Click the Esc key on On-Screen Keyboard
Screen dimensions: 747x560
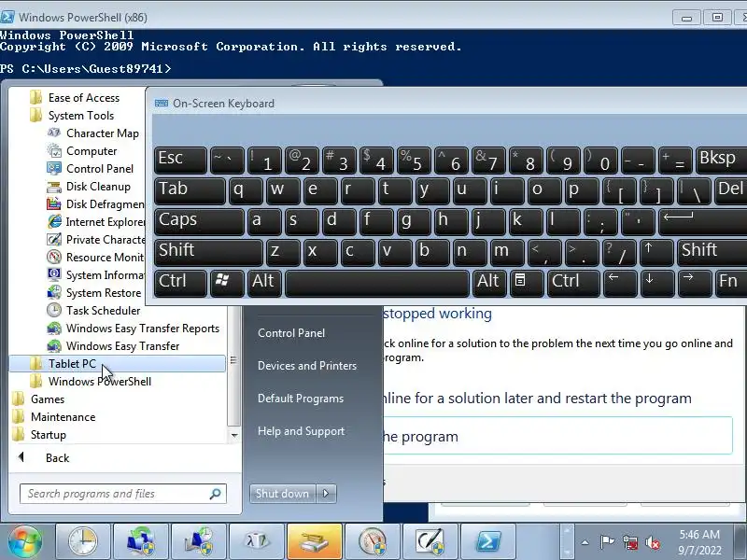click(x=180, y=160)
